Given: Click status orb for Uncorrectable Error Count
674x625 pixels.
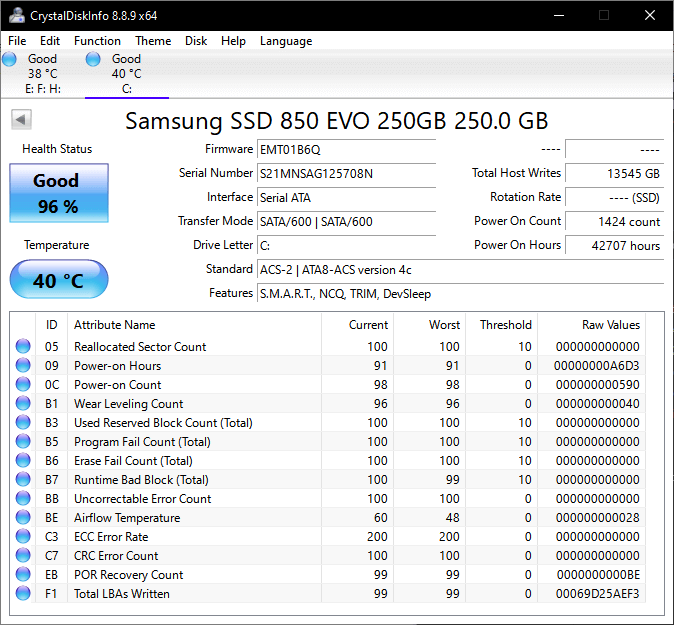Looking at the screenshot, I should pos(23,499).
